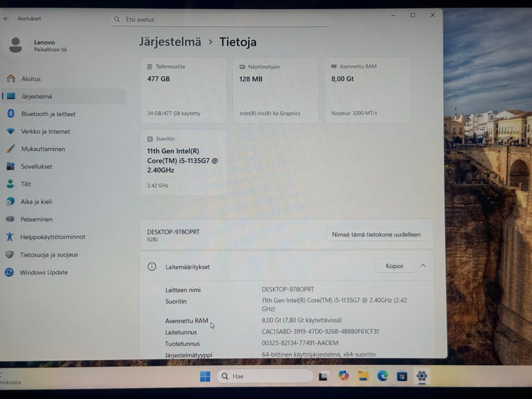This screenshot has height=399, width=532.
Task: Click the back arrow in Asetukset
Action: coord(6,19)
